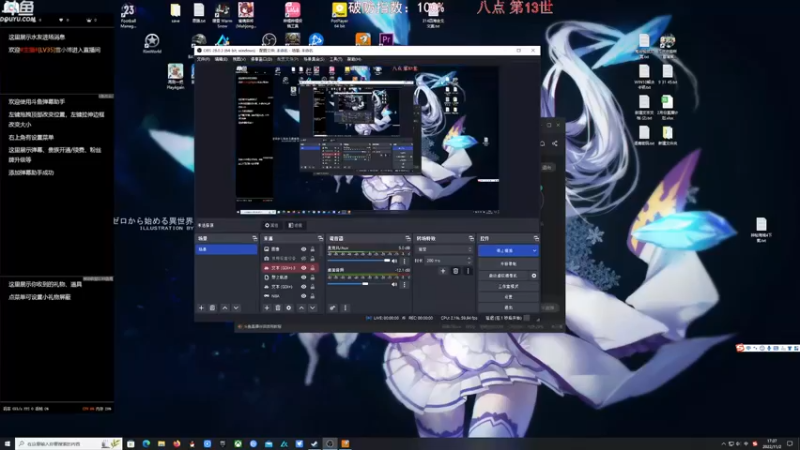Open virtual camera settings gear icon
Viewport: 800px width, 450px height.
(534, 276)
